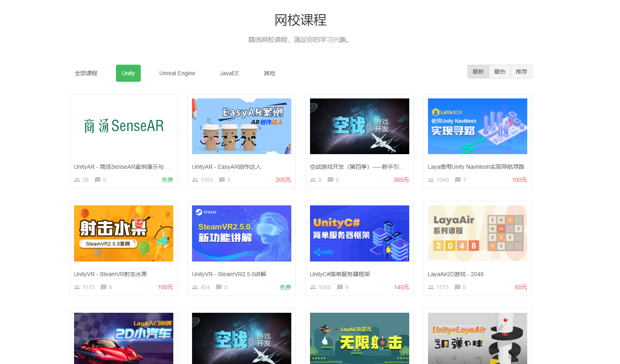Screen dimensions: 620x364
Task: Click the students icon on UnityC#简单服务器框架 card
Action: [313, 287]
